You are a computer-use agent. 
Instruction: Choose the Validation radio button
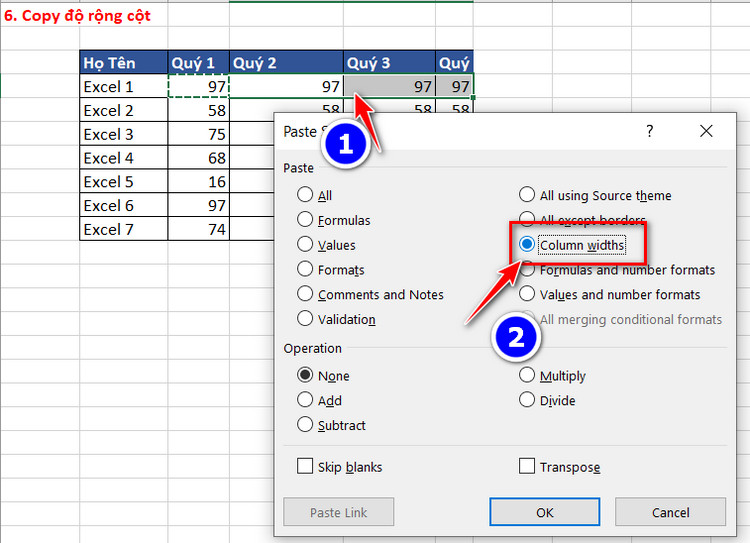pos(305,319)
